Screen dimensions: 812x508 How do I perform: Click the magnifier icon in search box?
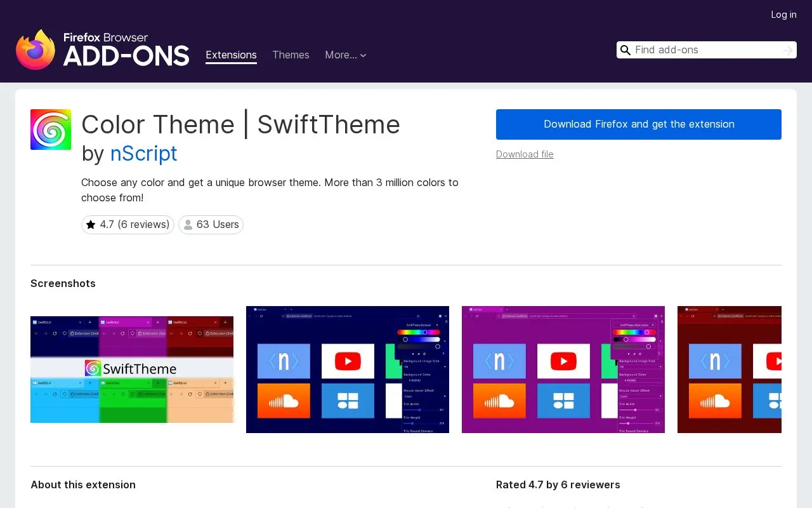[x=625, y=50]
